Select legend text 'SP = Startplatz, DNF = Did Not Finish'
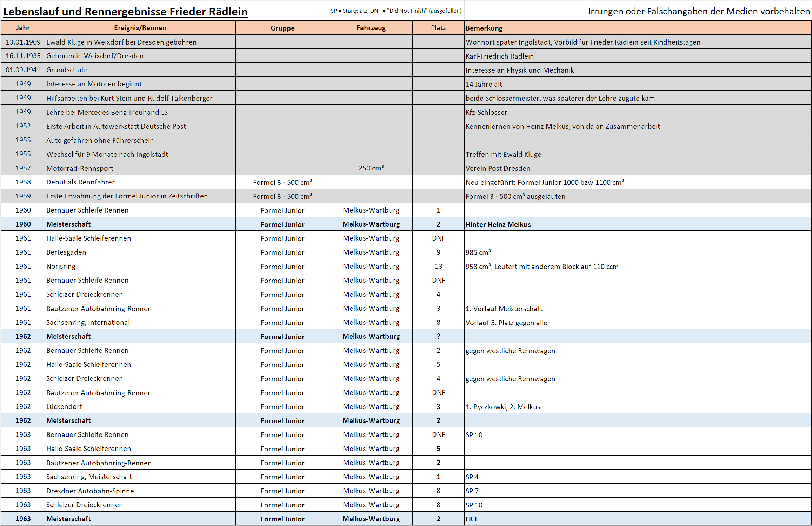Screen dimensions: 812x526 pos(396,11)
